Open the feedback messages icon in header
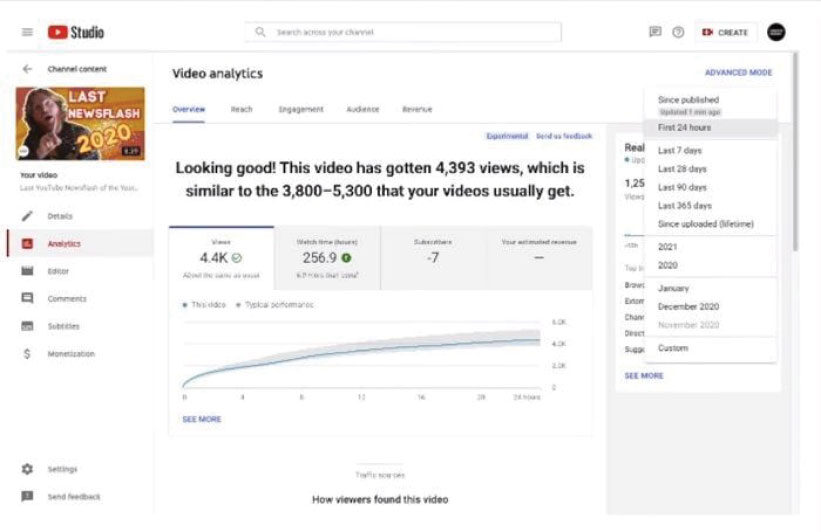 point(655,32)
